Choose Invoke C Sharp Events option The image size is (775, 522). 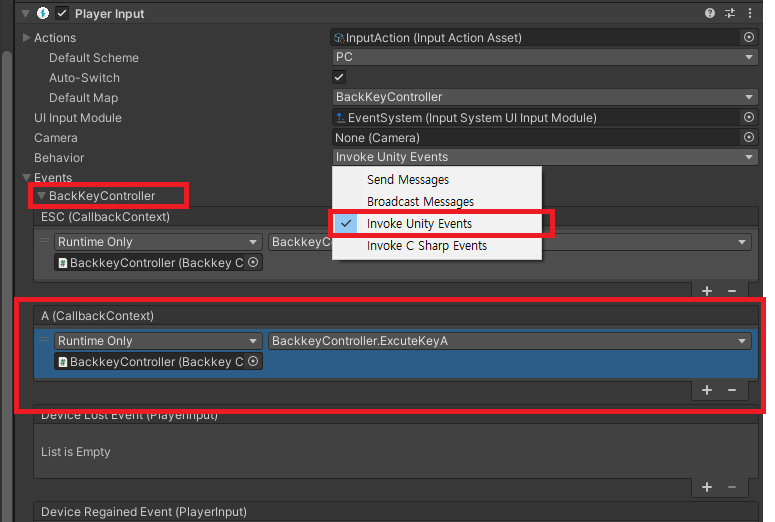tap(437, 246)
